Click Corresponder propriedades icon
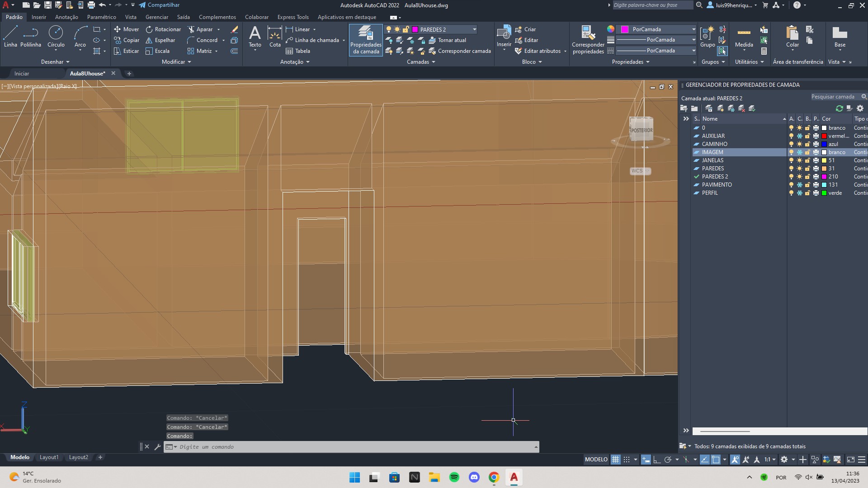868x488 pixels. (x=588, y=33)
